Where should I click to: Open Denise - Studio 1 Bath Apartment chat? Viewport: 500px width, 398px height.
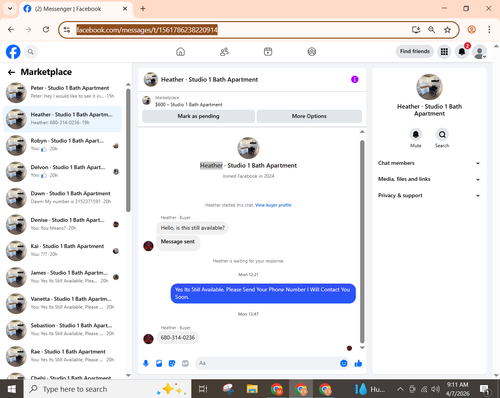[x=63, y=224]
